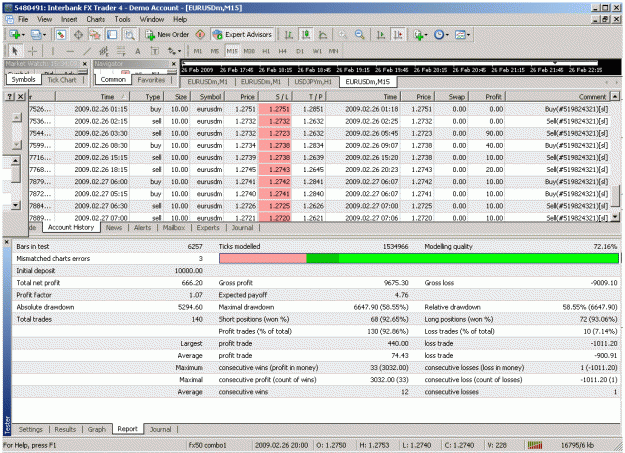Open the Tester Settings tab
625x453 pixels.
(x=30, y=429)
